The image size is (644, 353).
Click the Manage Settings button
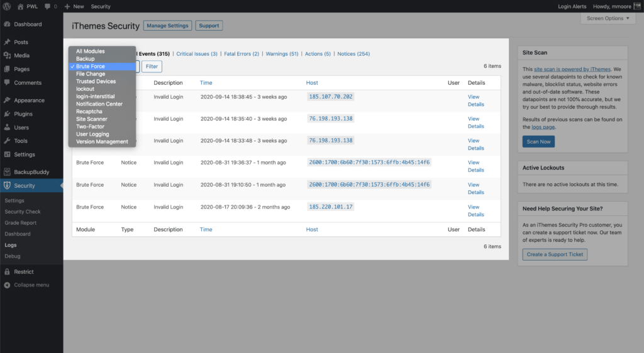[x=167, y=25]
